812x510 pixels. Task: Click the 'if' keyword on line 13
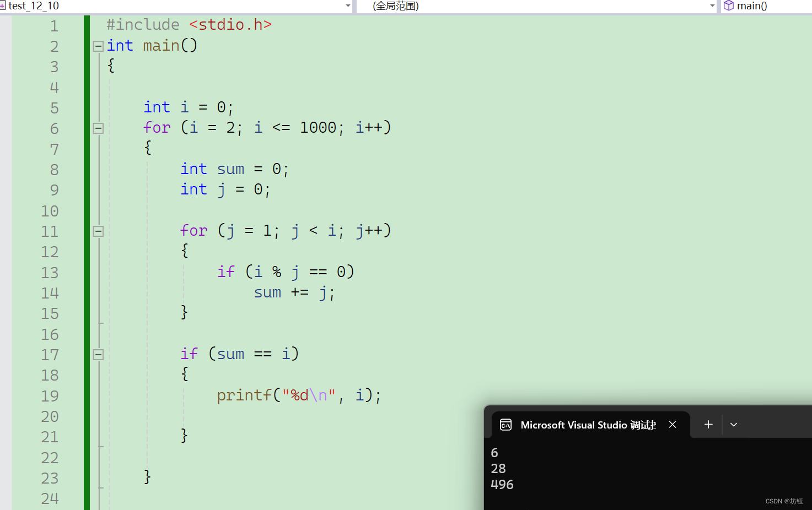coord(226,272)
